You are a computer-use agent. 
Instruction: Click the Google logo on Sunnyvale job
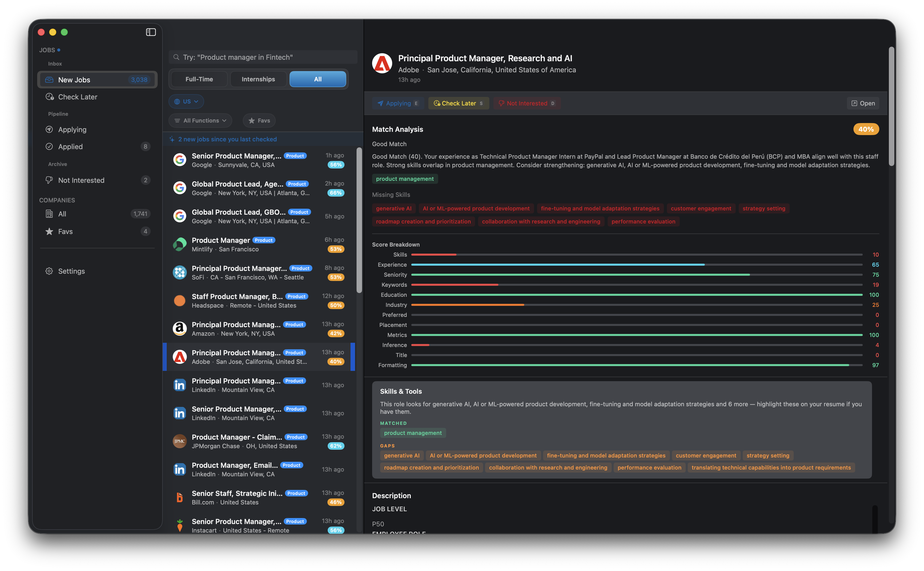tap(180, 160)
